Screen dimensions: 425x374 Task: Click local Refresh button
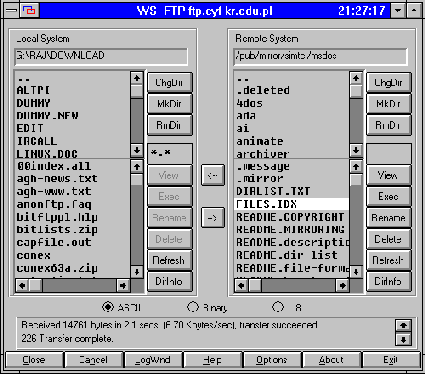coord(169,260)
